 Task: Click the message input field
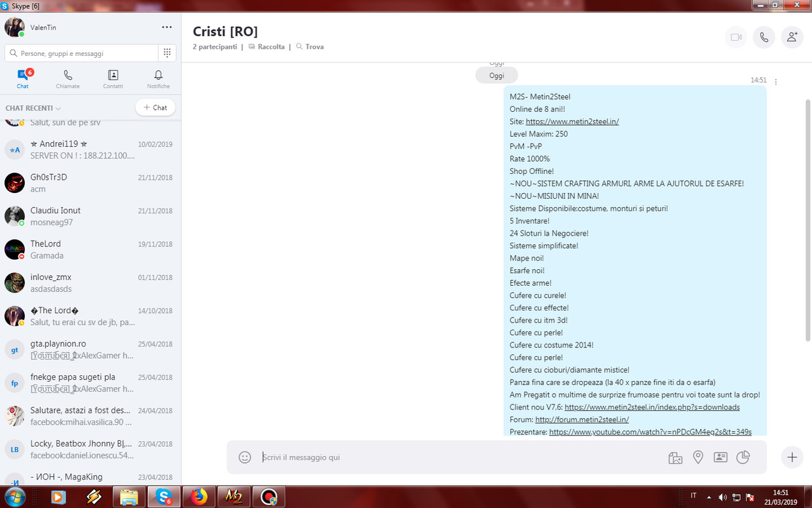click(460, 457)
